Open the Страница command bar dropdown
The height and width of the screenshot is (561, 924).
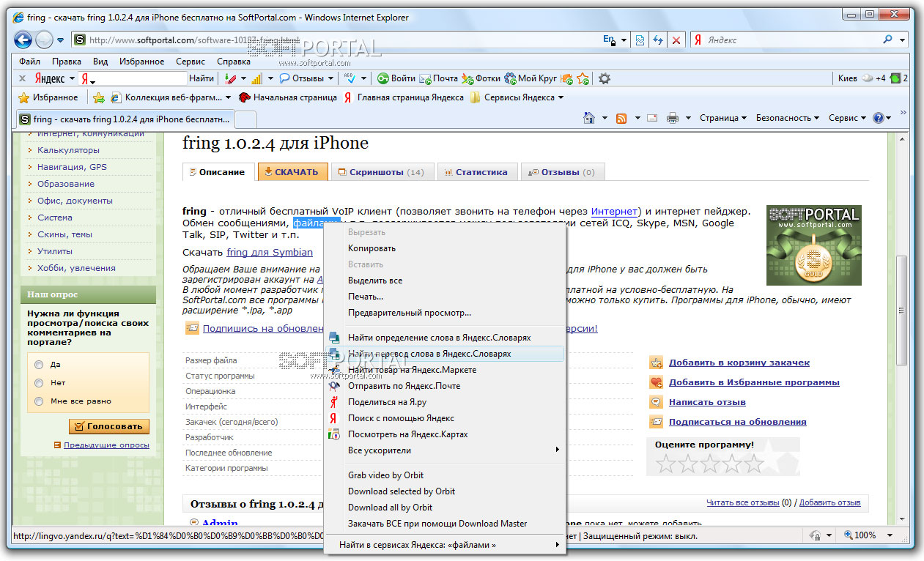722,118
